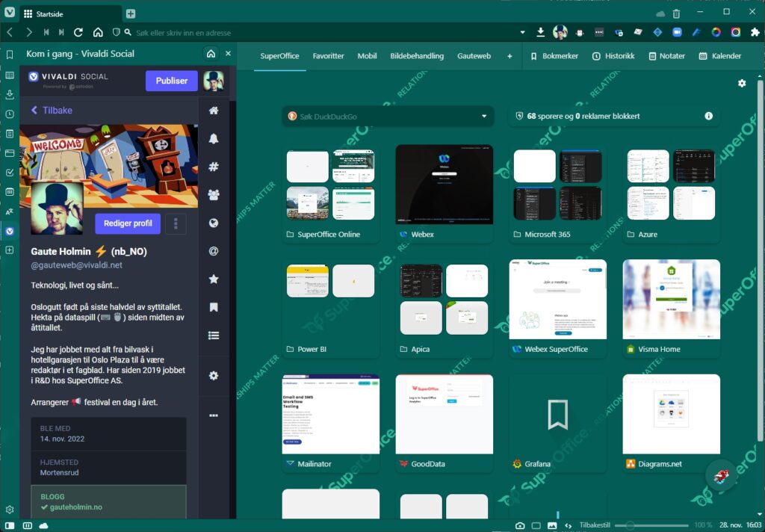Toggle image loading icon in status bar

pyautogui.click(x=552, y=525)
